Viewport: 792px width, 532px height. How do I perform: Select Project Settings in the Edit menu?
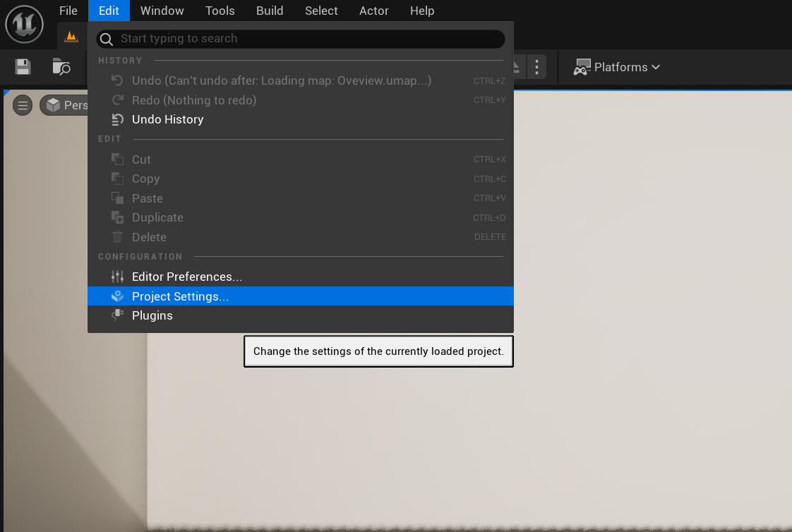pyautogui.click(x=180, y=296)
